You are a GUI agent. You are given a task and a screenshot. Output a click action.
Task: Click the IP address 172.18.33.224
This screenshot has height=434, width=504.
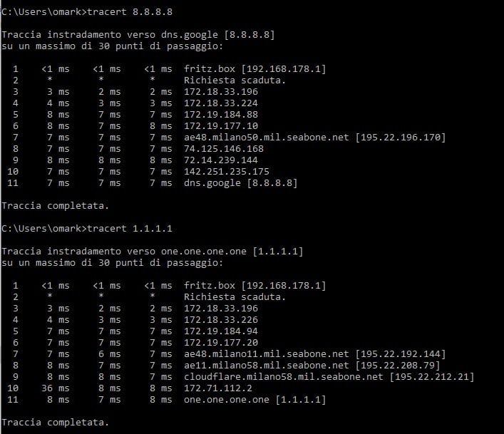pos(221,103)
